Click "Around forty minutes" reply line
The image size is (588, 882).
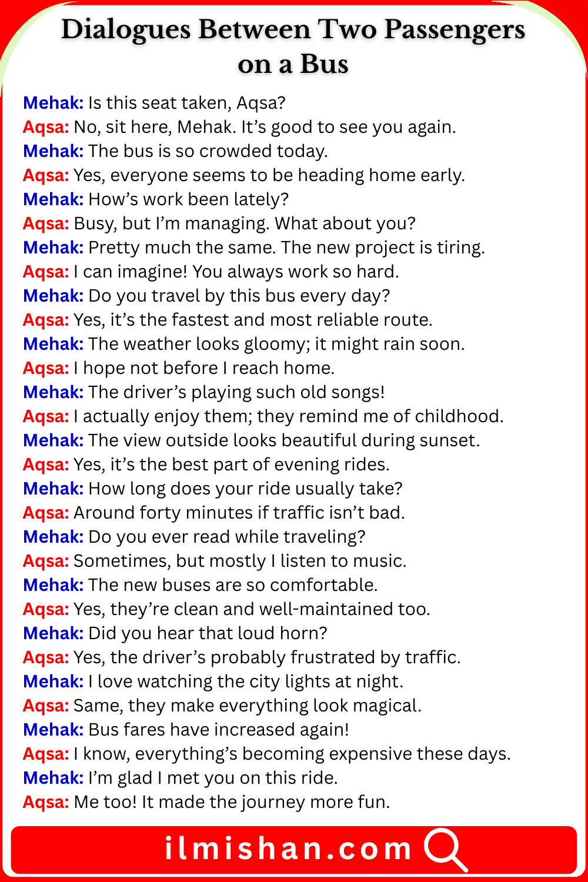click(239, 513)
